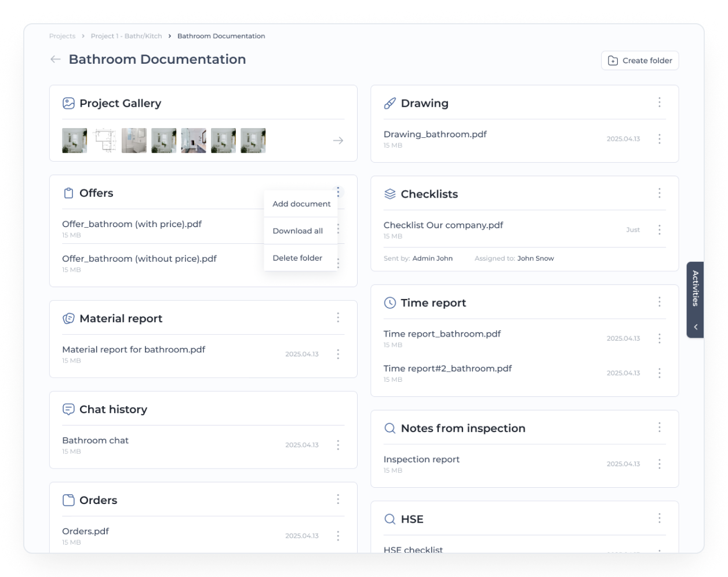Open Offer_bathroom (with price).pdf
This screenshot has width=728, height=577.
132,224
